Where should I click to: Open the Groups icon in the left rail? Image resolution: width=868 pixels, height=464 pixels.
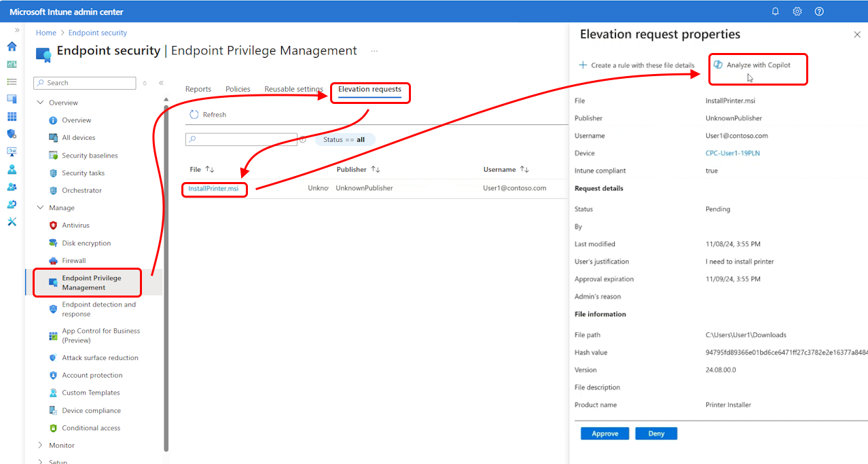point(12,187)
